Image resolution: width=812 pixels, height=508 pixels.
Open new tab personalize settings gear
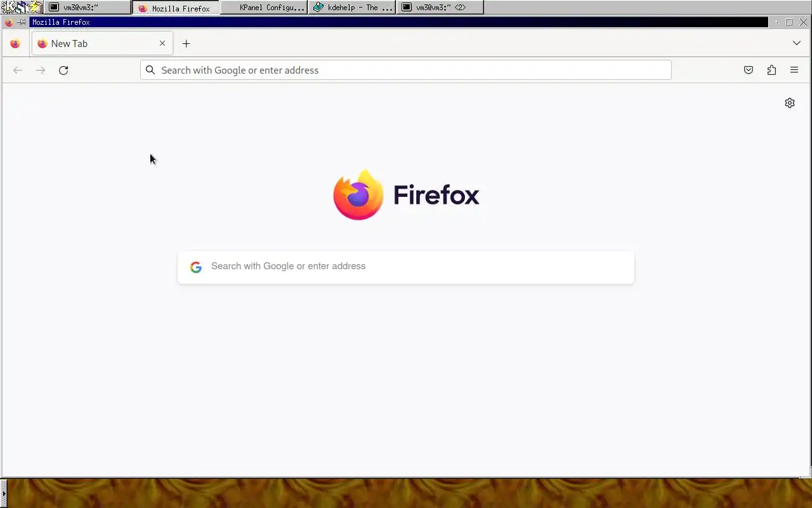[790, 103]
